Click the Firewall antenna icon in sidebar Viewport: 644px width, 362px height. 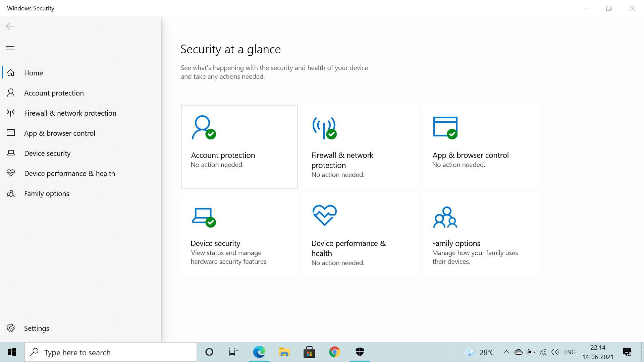pyautogui.click(x=11, y=113)
